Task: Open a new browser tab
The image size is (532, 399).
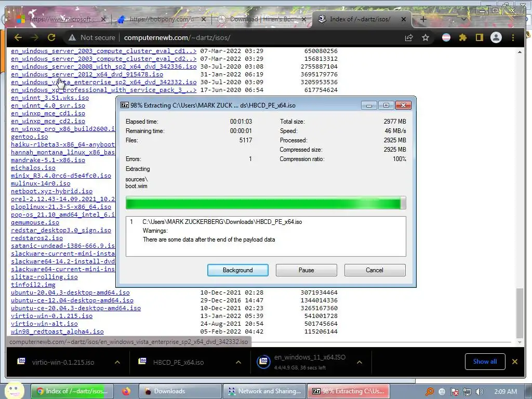Action: (423, 19)
